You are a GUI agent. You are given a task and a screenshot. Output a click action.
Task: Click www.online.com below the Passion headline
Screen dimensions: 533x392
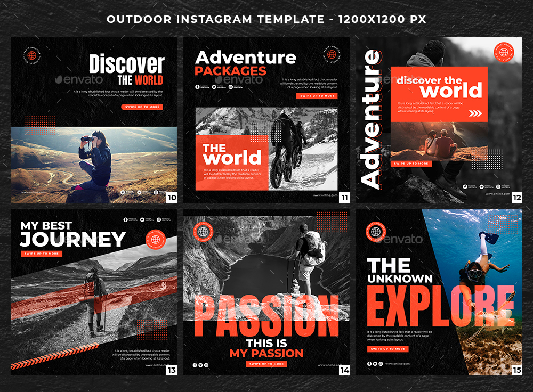pos(329,365)
